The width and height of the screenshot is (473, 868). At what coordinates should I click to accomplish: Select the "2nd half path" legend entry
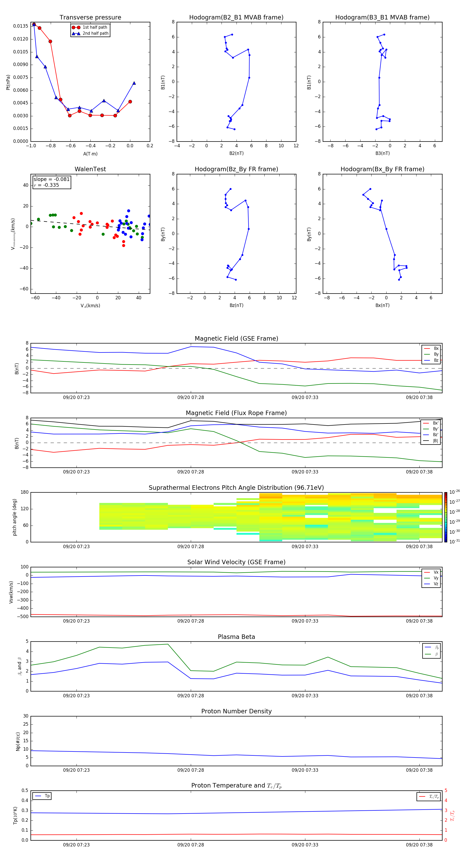point(90,33)
